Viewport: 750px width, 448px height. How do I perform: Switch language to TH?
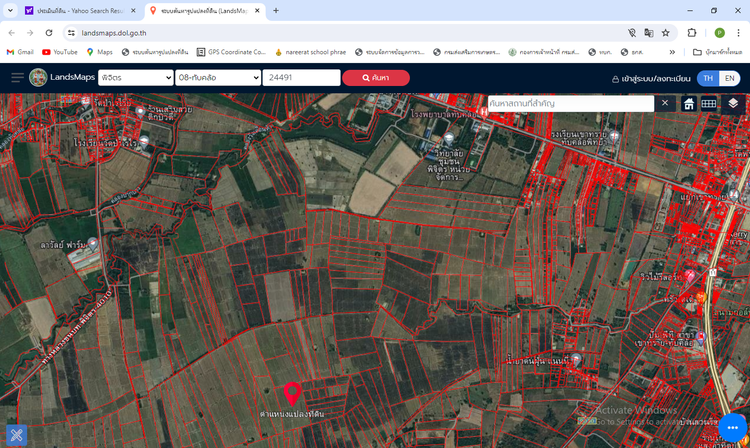708,78
